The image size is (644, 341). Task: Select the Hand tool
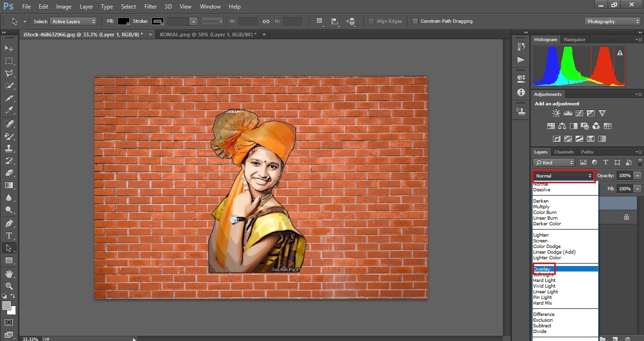(x=9, y=273)
